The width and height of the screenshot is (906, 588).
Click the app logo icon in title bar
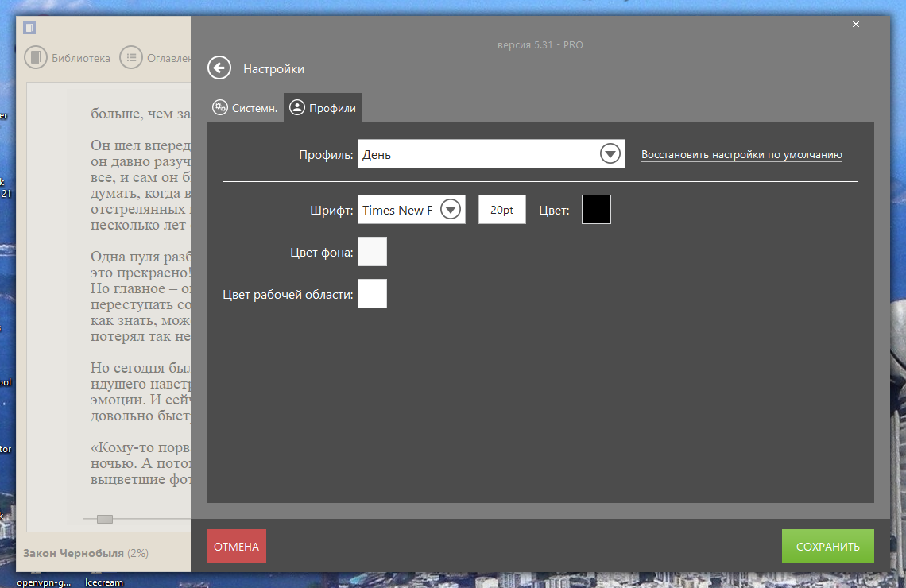coord(29,27)
